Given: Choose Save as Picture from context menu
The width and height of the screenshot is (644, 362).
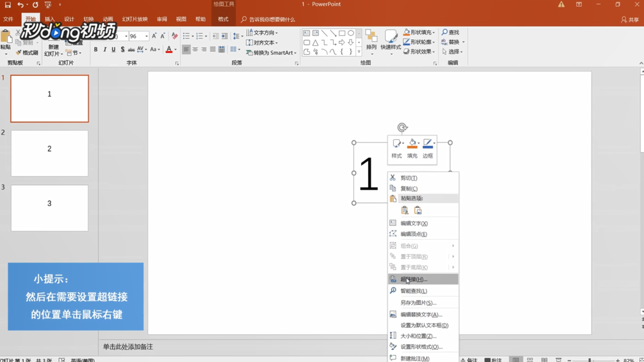Looking at the screenshot, I should 423,303.
